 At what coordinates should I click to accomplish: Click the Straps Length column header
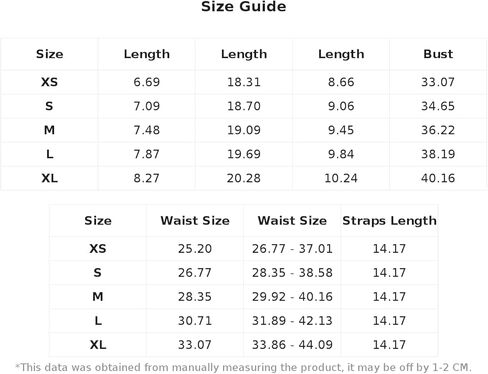[389, 221]
